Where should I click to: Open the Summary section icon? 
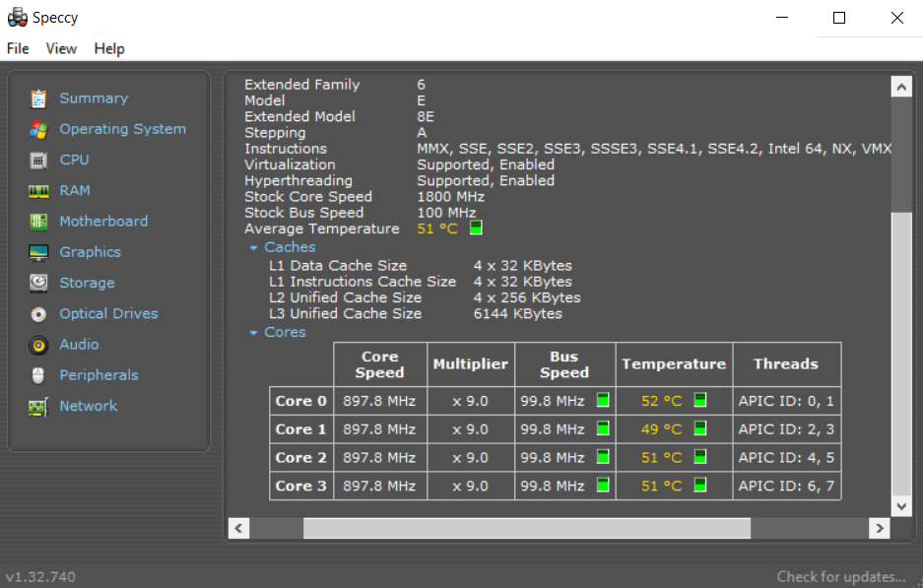tap(37, 98)
